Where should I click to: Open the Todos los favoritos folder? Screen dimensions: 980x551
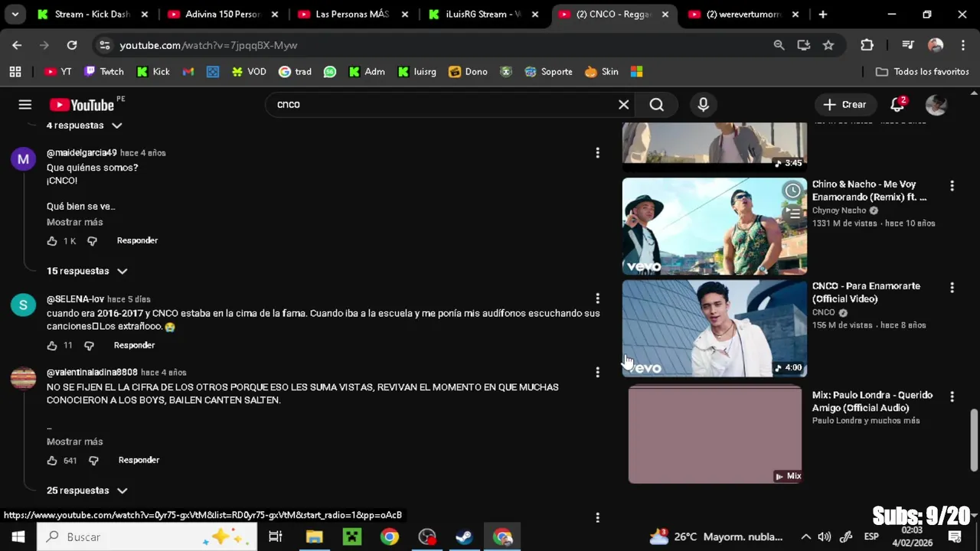922,71
